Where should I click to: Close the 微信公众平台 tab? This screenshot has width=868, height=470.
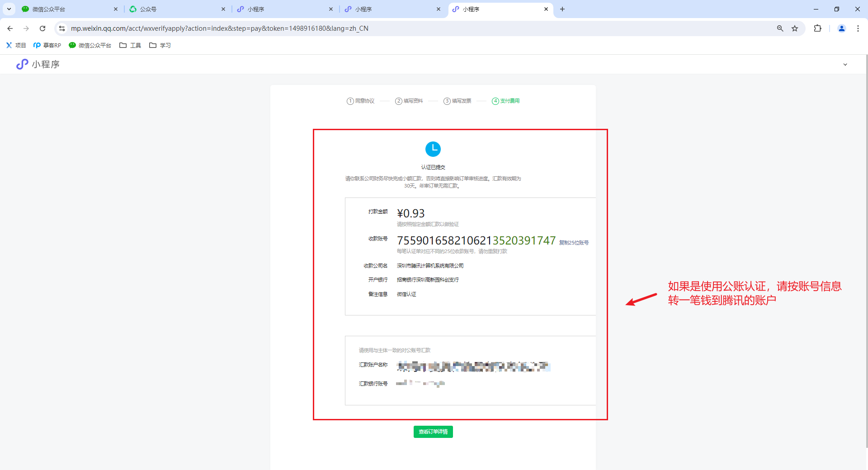click(116, 9)
